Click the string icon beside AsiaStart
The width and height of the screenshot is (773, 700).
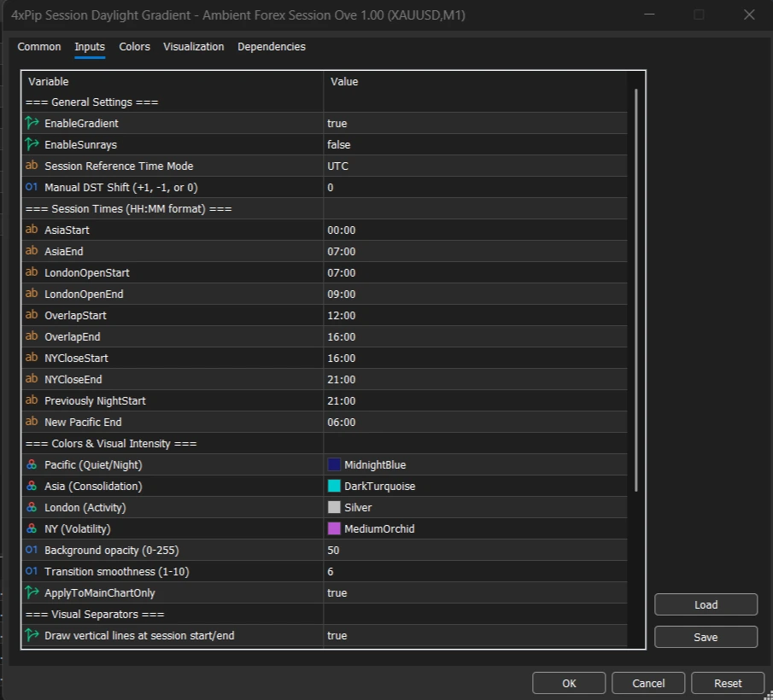coord(32,230)
